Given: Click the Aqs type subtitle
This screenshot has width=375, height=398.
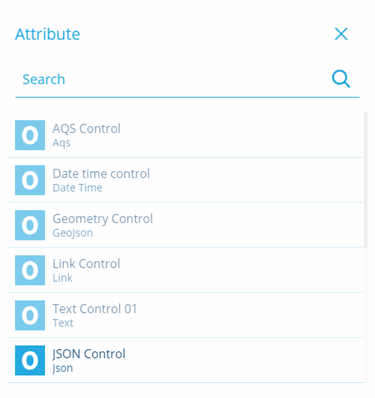Looking at the screenshot, I should [62, 143].
